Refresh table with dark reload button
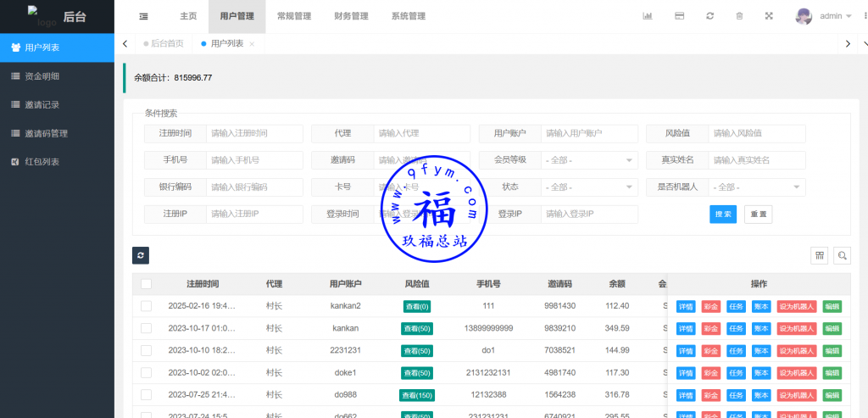Image resolution: width=868 pixels, height=418 pixels. tap(141, 254)
